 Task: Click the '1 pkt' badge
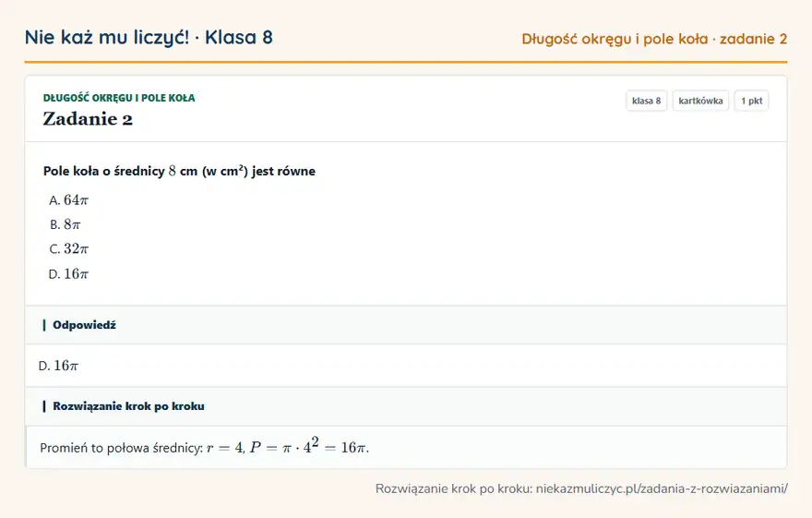click(751, 101)
